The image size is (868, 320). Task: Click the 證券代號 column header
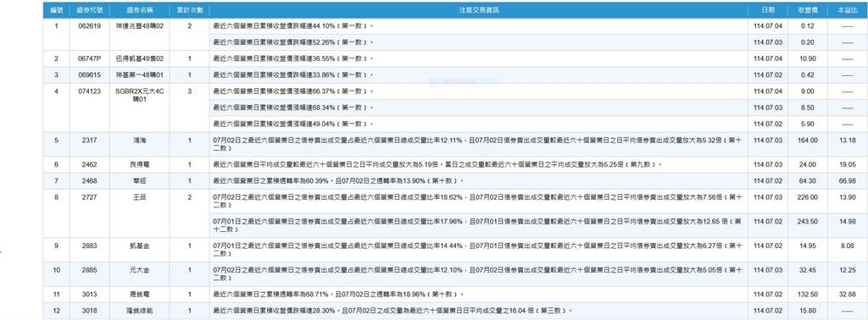click(89, 10)
